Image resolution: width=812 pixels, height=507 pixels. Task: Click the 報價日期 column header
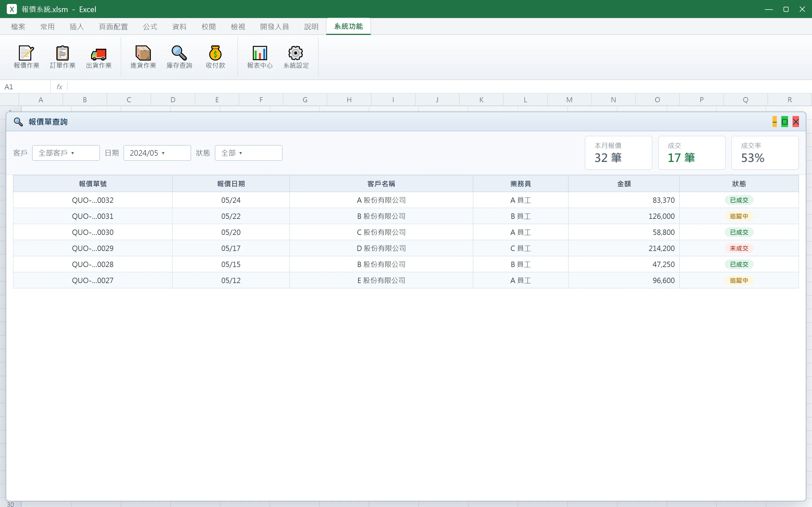click(231, 184)
